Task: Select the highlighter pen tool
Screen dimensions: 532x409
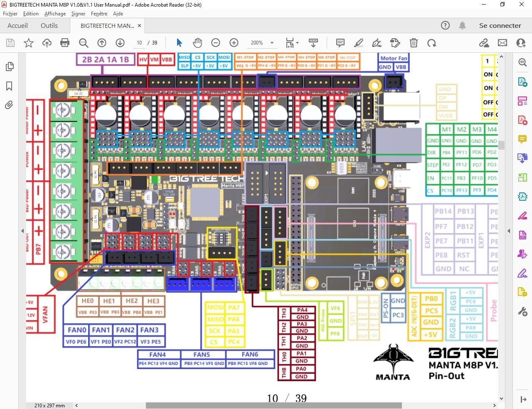Action: 359,43
